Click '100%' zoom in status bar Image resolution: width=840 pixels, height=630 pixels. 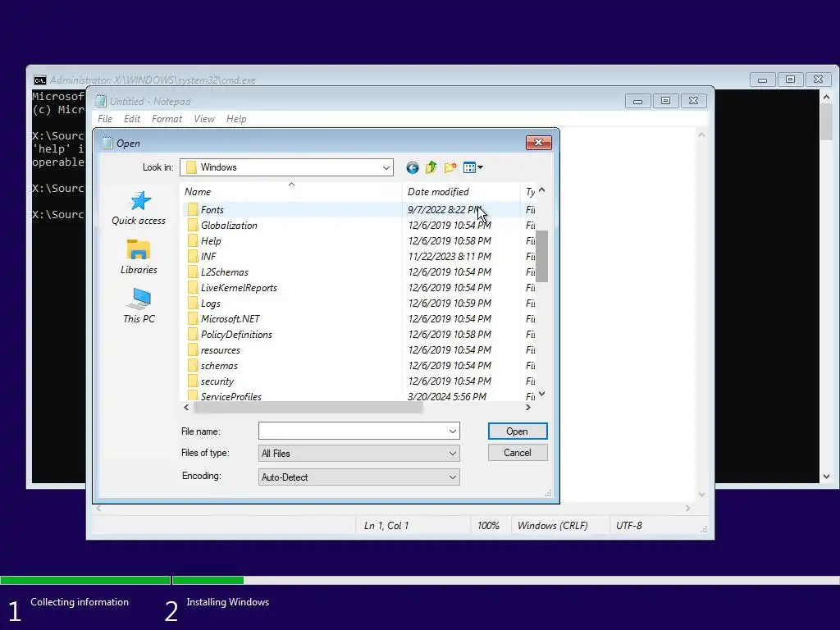pos(488,526)
